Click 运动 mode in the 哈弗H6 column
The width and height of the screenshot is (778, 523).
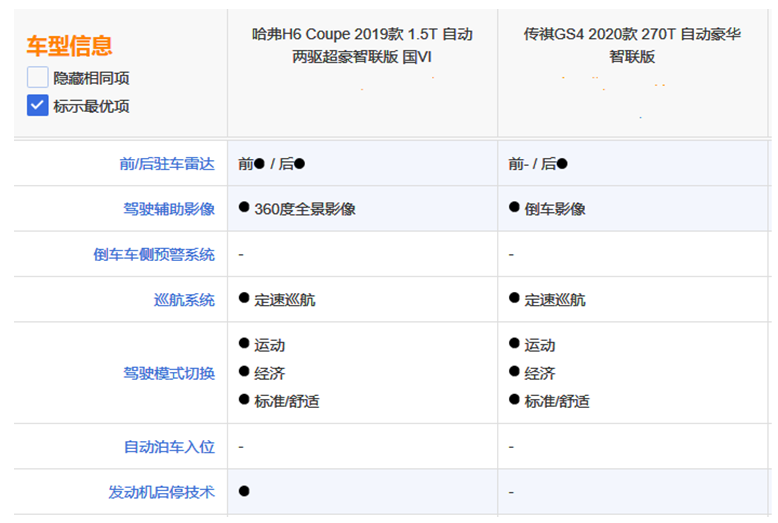click(x=269, y=345)
